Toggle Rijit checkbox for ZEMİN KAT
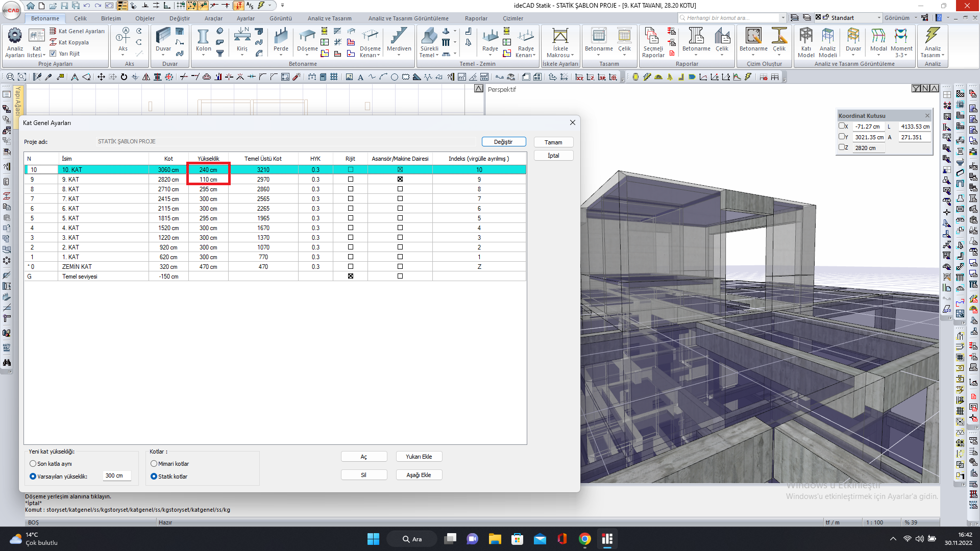The image size is (980, 551). 350,266
